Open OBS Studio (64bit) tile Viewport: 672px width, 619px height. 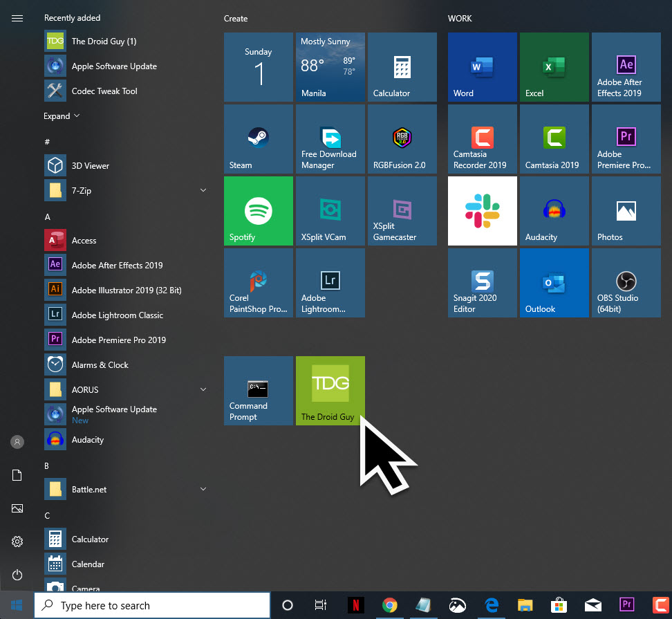(626, 283)
